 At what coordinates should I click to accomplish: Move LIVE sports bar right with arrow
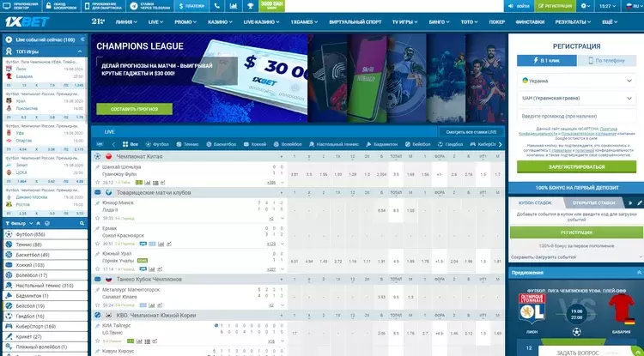tap(501, 144)
